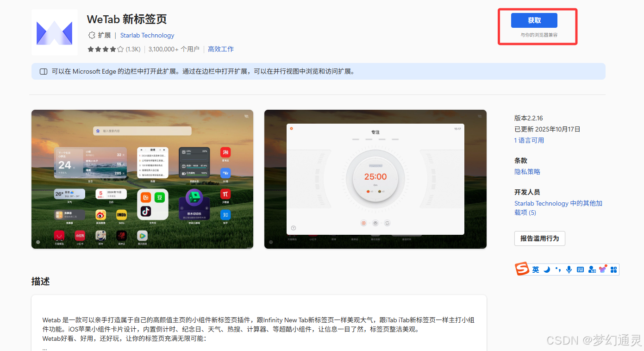
Task: Click the 描述 heading
Action: click(40, 281)
